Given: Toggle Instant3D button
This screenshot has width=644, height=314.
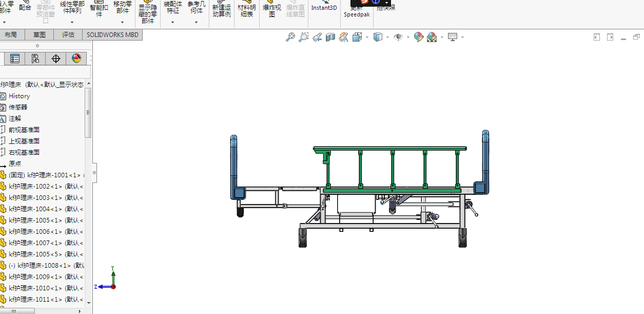Looking at the screenshot, I should coord(324,6).
